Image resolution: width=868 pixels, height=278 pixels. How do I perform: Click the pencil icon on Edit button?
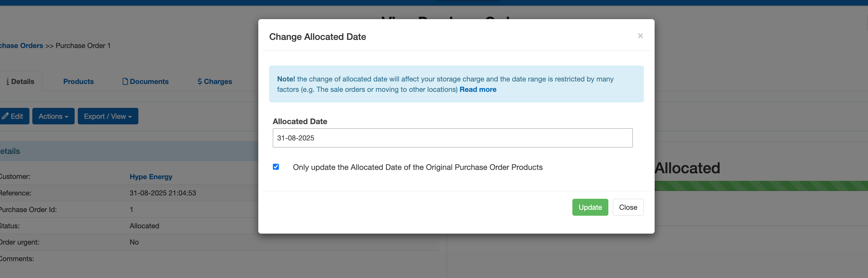pyautogui.click(x=5, y=116)
